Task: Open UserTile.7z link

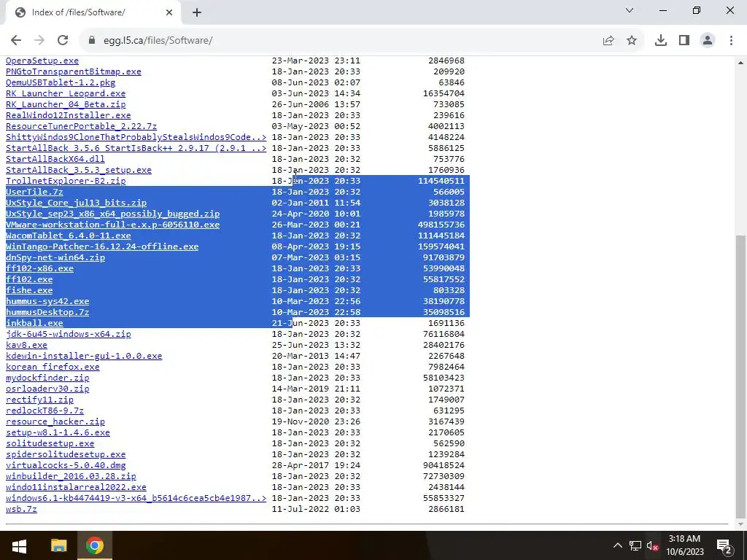Action: tap(34, 192)
